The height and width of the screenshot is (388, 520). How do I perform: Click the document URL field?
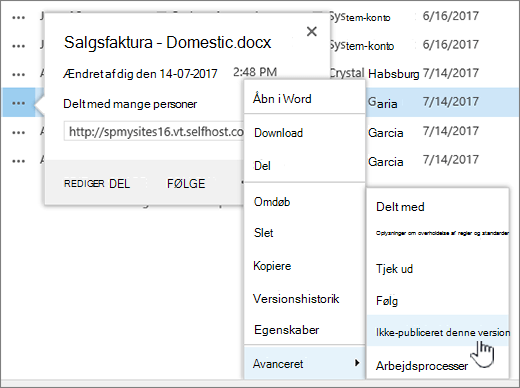[154, 131]
